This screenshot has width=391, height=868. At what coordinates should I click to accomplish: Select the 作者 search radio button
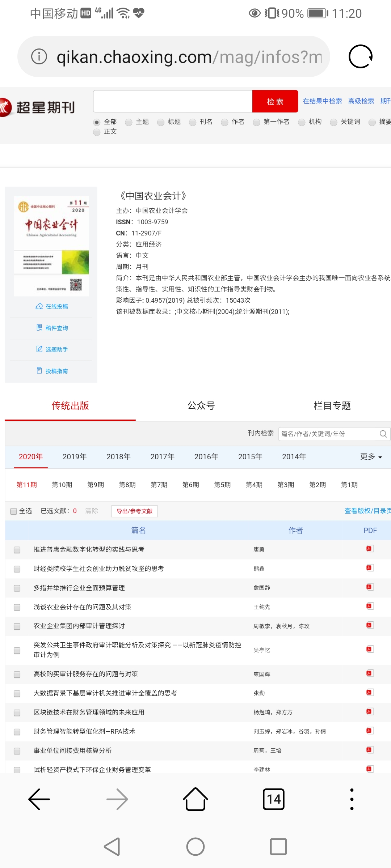click(225, 122)
